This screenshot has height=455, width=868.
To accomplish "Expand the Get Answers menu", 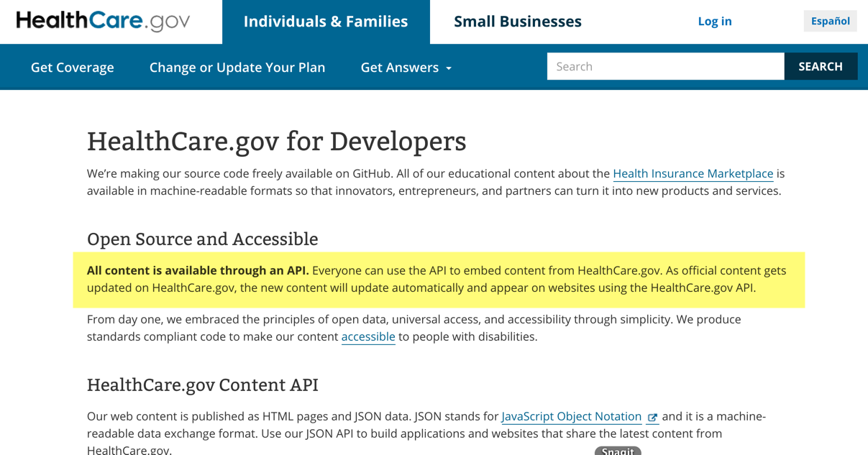I will (x=406, y=67).
